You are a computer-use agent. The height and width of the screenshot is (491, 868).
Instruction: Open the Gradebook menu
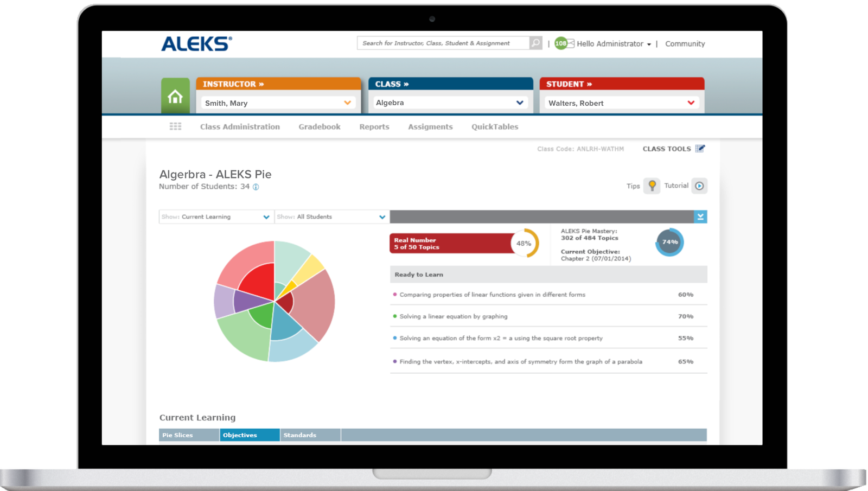click(x=320, y=126)
